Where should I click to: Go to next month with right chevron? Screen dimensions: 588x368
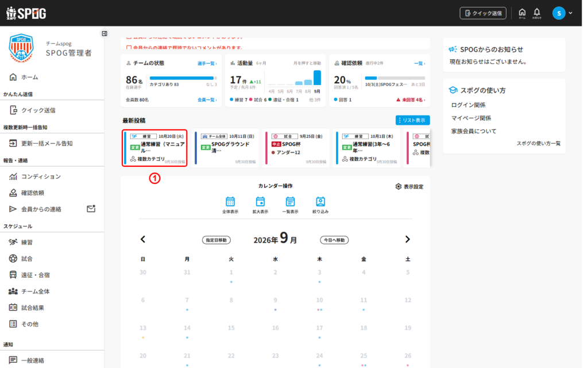click(408, 239)
